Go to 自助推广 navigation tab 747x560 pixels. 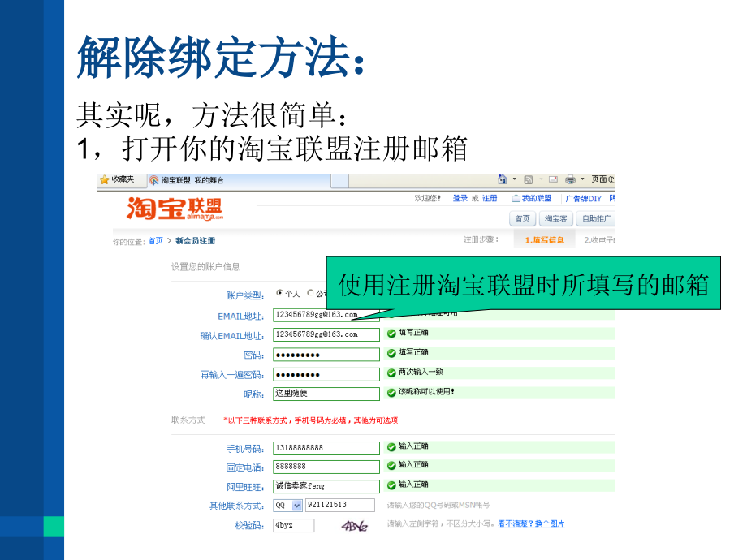pyautogui.click(x=595, y=218)
